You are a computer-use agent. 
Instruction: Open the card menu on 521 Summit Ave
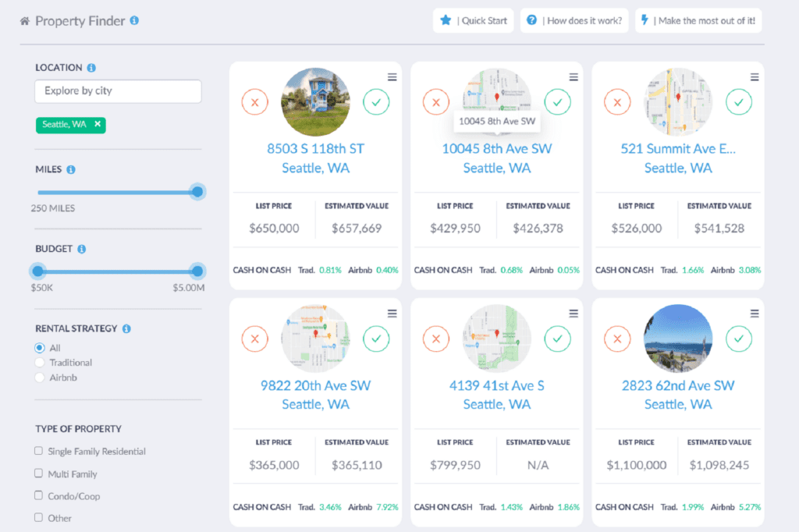point(755,76)
